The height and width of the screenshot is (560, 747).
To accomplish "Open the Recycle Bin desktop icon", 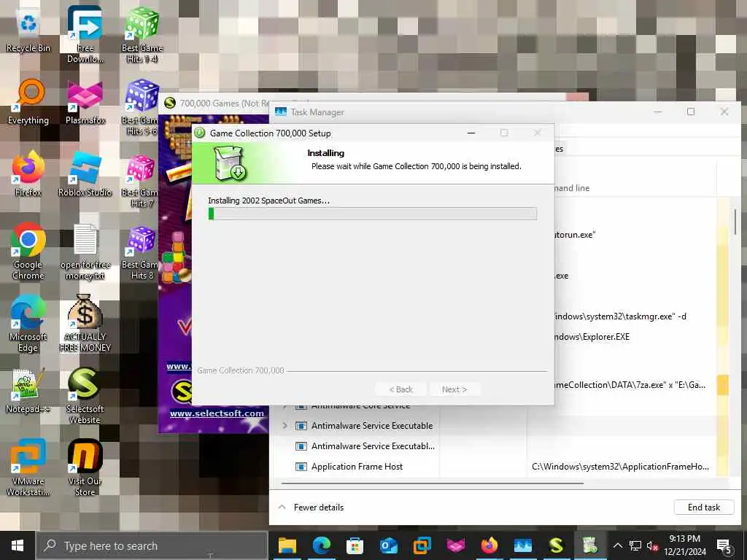I will tap(28, 31).
